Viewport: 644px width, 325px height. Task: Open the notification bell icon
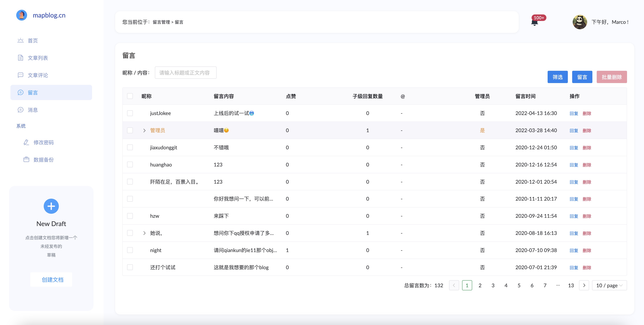click(534, 23)
